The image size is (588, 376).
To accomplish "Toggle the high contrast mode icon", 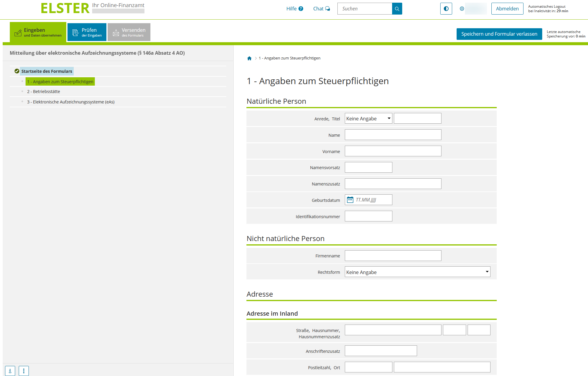I will (446, 9).
